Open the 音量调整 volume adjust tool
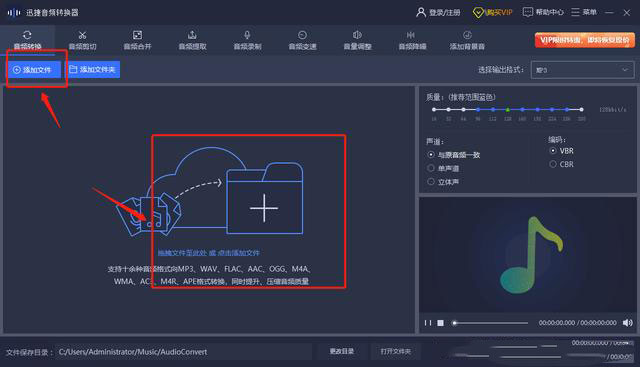This screenshot has width=640, height=367. pos(358,40)
